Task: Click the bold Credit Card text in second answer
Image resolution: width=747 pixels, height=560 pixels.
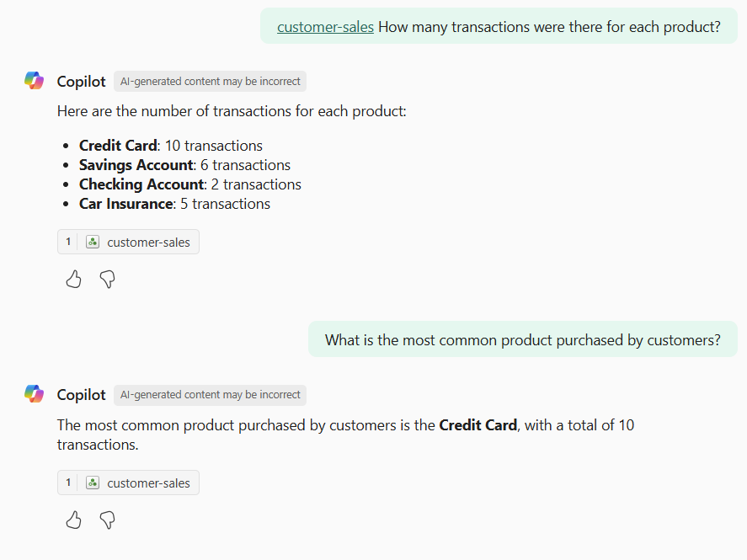Action: 478,424
